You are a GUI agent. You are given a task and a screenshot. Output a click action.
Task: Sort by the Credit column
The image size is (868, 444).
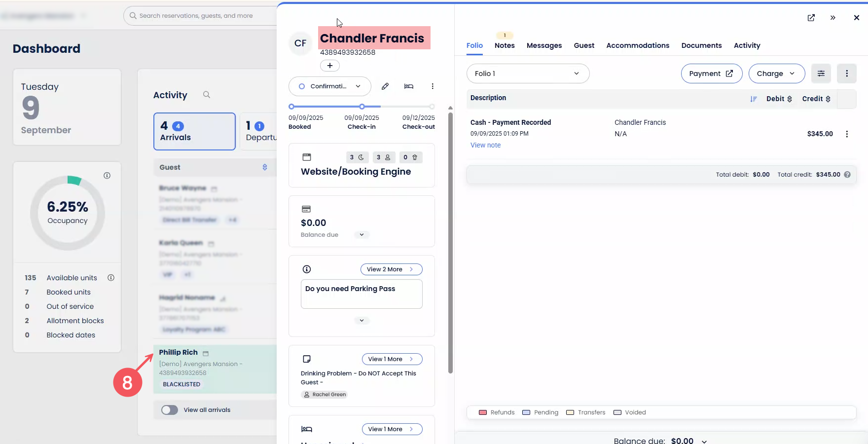point(816,99)
